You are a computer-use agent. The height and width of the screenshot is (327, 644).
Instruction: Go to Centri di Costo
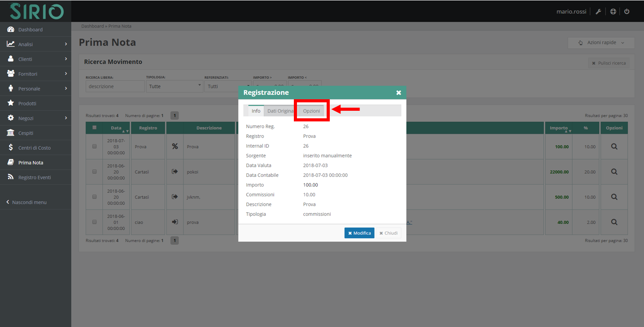click(34, 148)
